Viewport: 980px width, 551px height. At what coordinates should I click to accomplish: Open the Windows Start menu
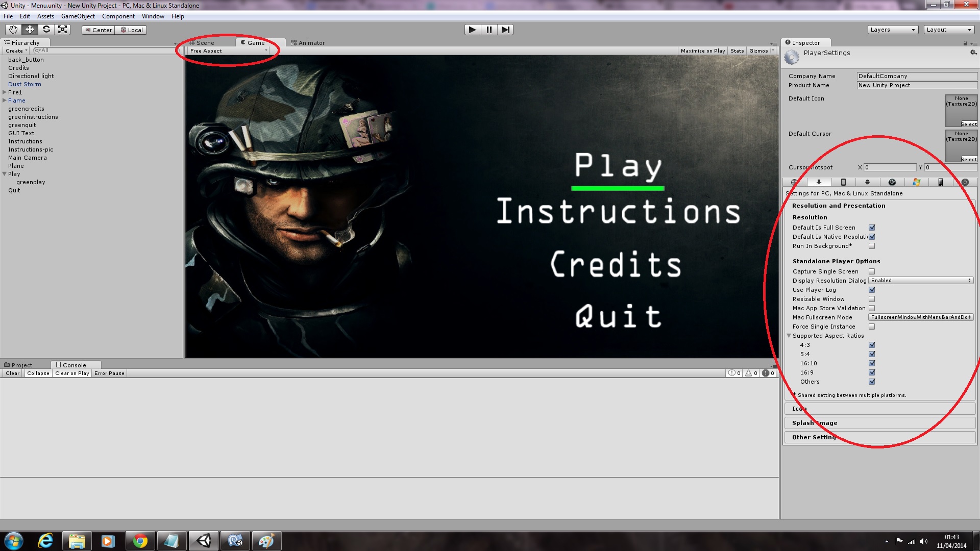click(13, 541)
